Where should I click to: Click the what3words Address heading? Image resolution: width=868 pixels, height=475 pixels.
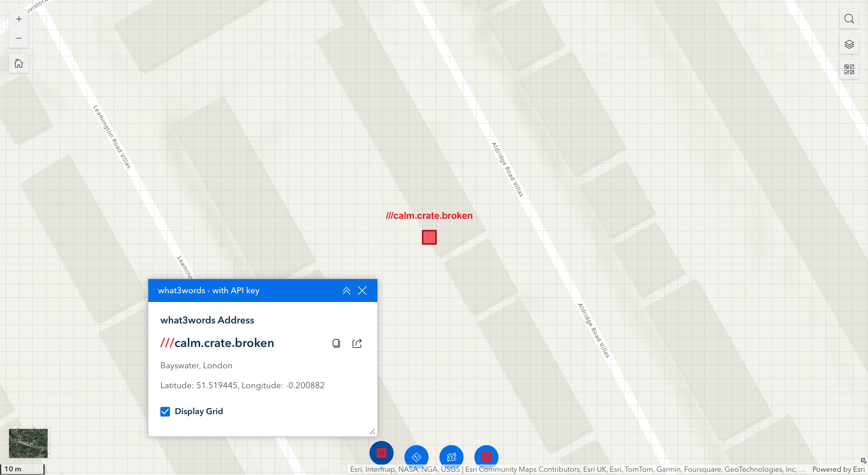point(207,320)
